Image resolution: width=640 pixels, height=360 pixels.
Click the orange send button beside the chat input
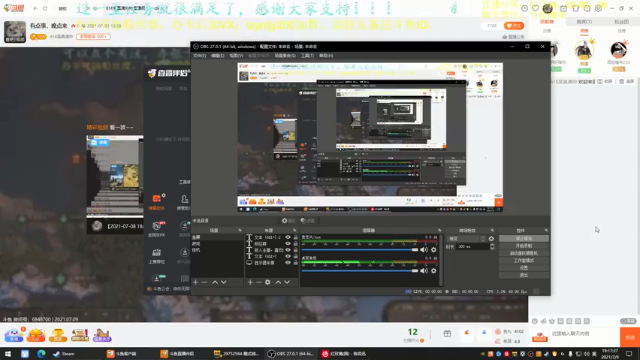pyautogui.click(x=630, y=337)
